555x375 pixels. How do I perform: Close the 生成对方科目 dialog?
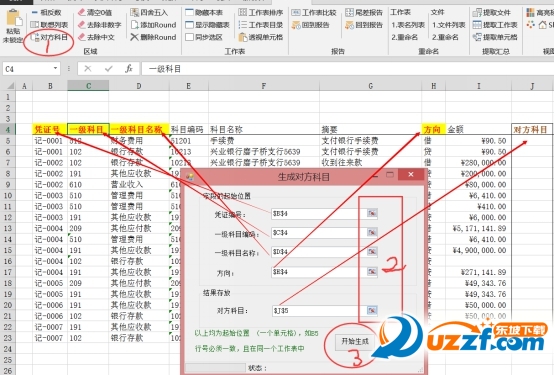[x=411, y=174]
